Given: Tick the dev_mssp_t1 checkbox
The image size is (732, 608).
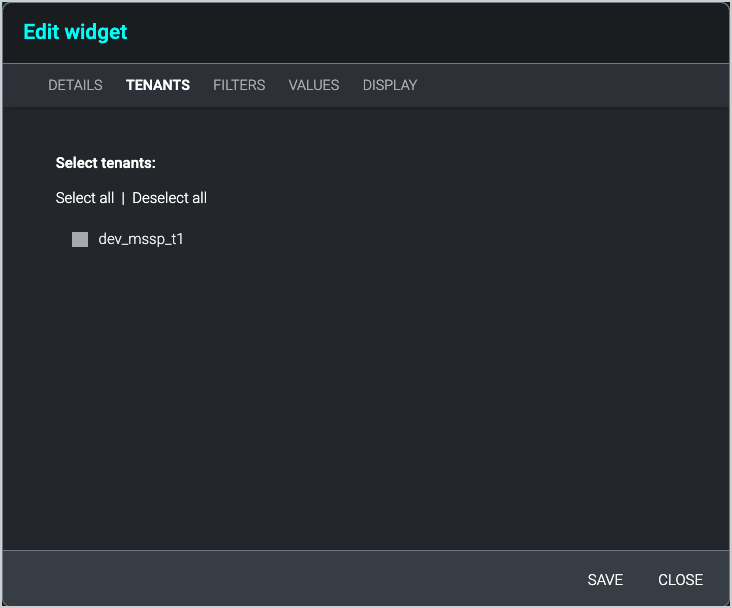Looking at the screenshot, I should point(80,240).
